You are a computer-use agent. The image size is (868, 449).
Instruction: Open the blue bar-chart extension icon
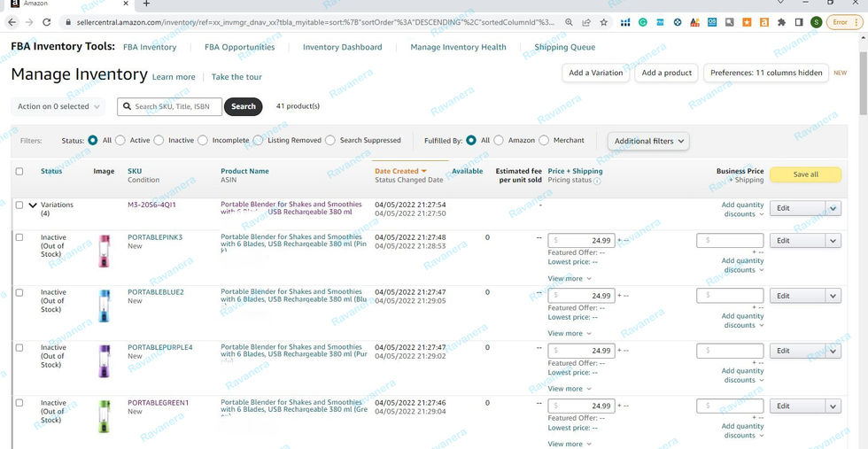[x=625, y=23]
